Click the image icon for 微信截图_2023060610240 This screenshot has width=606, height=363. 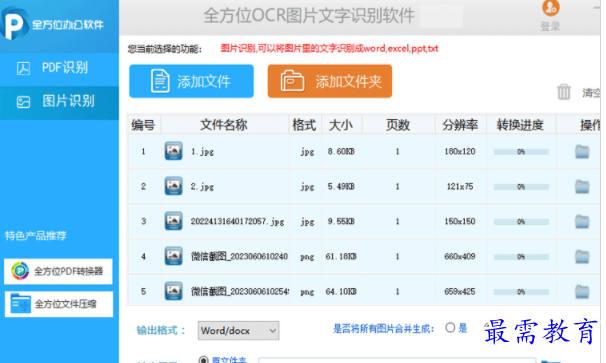coord(173,256)
